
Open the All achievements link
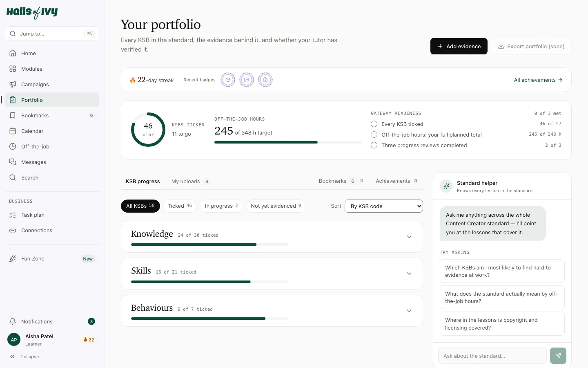(x=538, y=80)
